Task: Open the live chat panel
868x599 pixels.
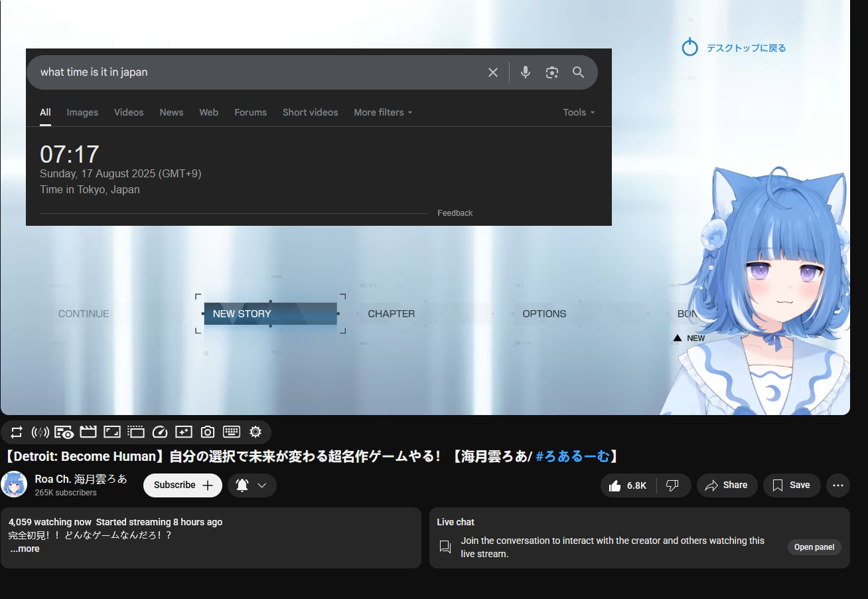Action: click(x=814, y=547)
